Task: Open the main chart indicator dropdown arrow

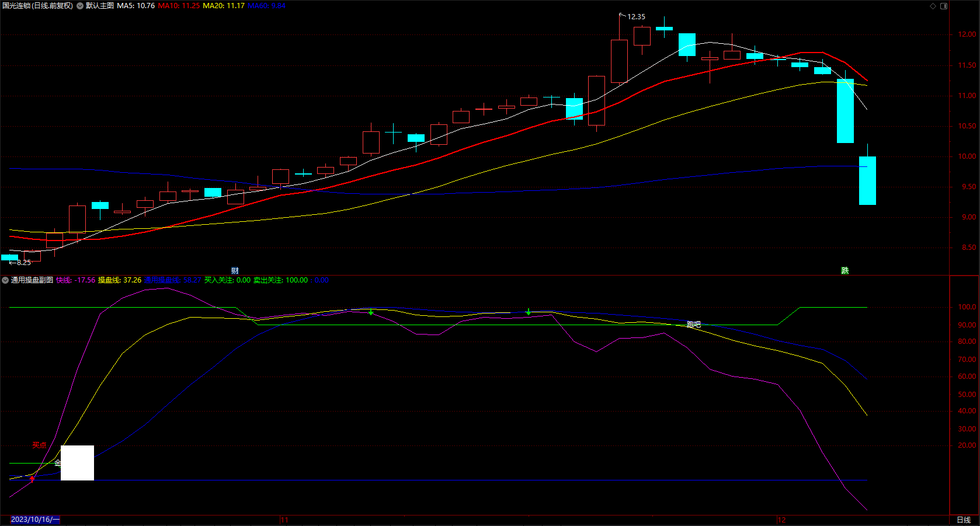Action: 80,6
